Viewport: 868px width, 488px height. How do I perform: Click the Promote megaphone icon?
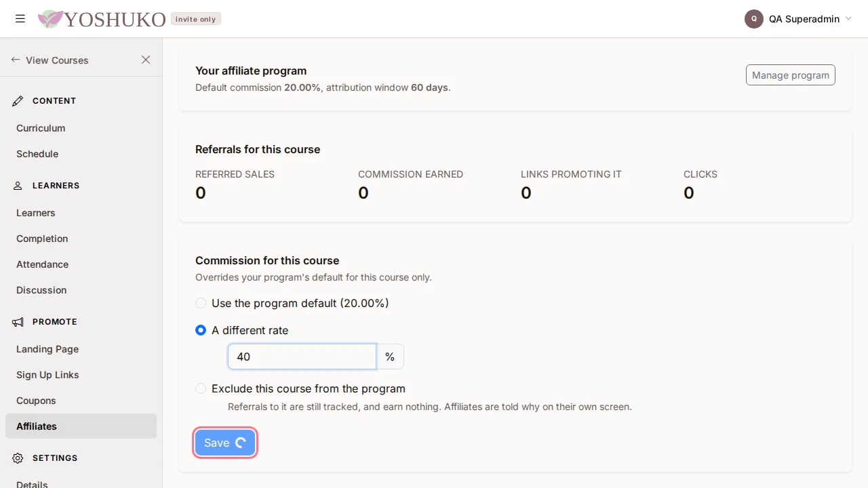tap(18, 322)
